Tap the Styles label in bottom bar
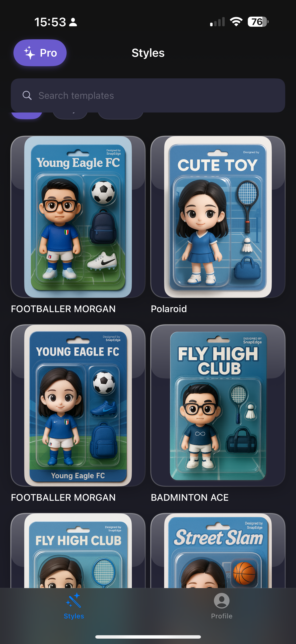The height and width of the screenshot is (644, 296). (74, 616)
